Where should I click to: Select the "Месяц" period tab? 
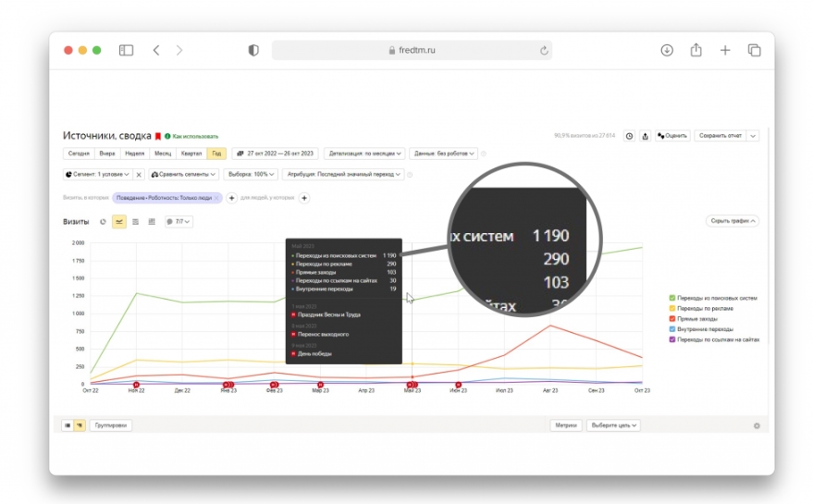coord(163,154)
